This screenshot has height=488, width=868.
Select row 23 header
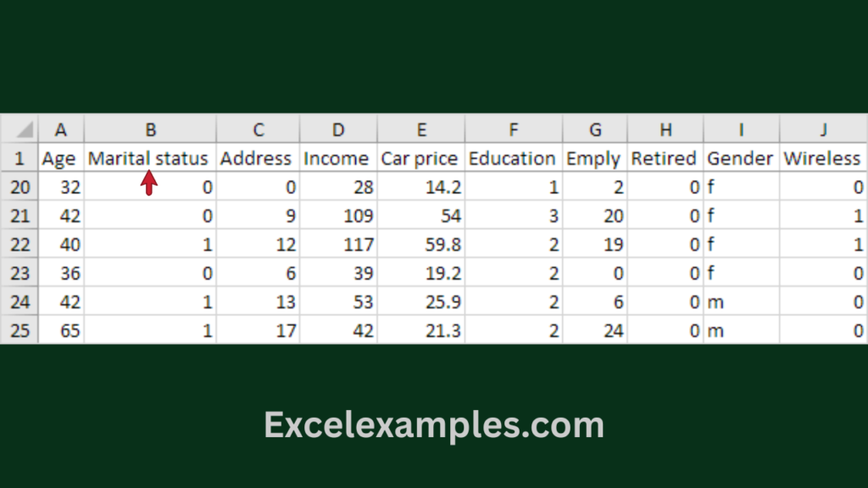pyautogui.click(x=19, y=273)
